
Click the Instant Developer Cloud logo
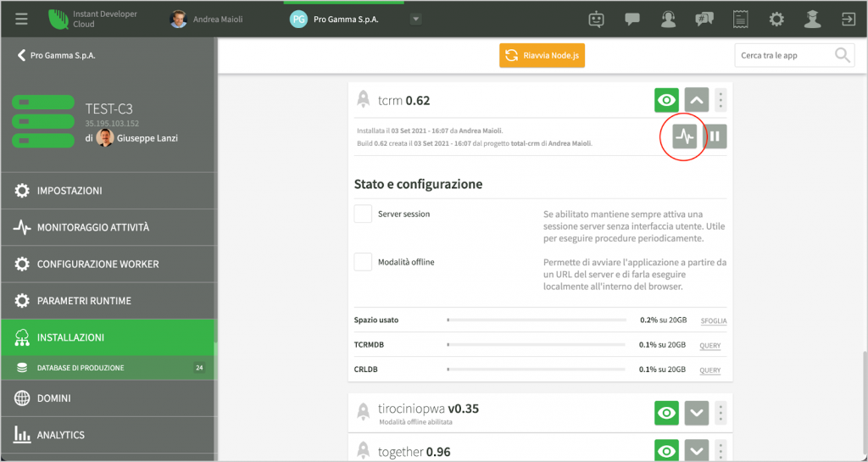(x=58, y=19)
